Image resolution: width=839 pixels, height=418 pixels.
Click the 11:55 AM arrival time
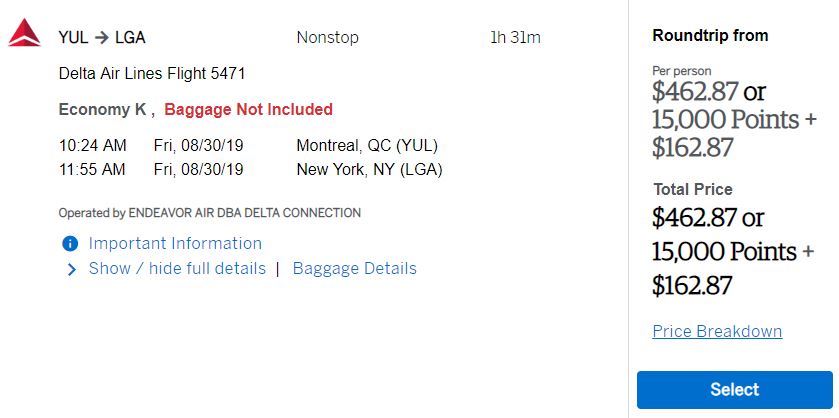tap(92, 169)
